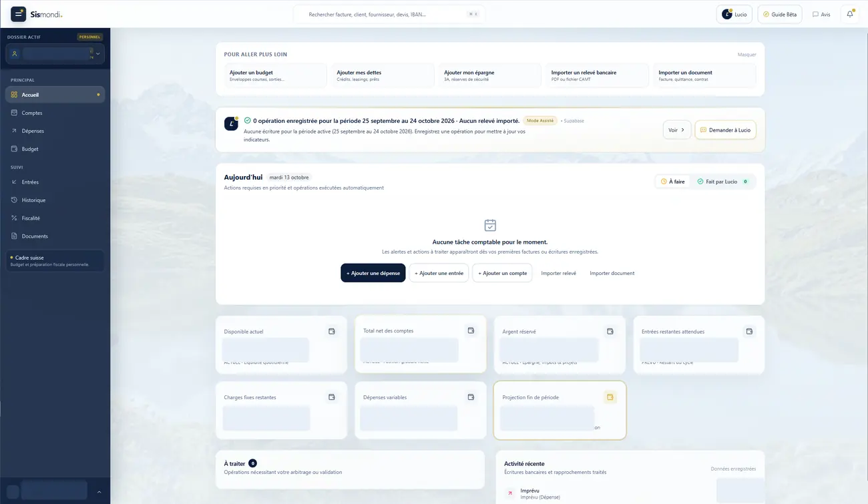Open Comptes in the sidebar
The width and height of the screenshot is (868, 504).
55,113
